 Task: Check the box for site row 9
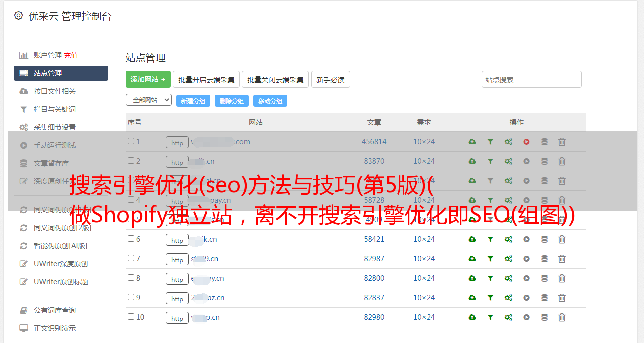click(131, 297)
